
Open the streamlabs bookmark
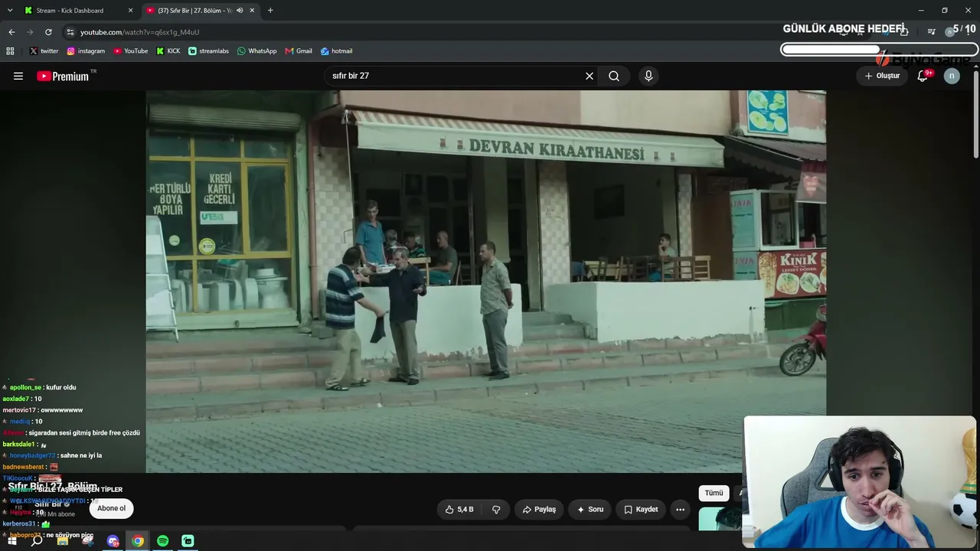tap(208, 51)
